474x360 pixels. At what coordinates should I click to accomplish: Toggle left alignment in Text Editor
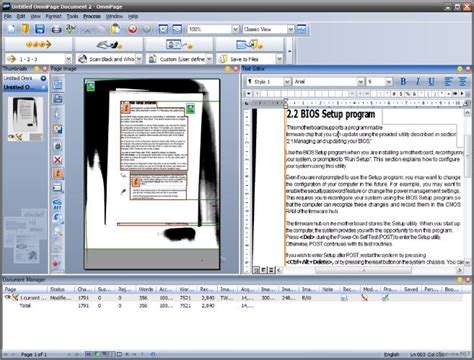[x=449, y=82]
